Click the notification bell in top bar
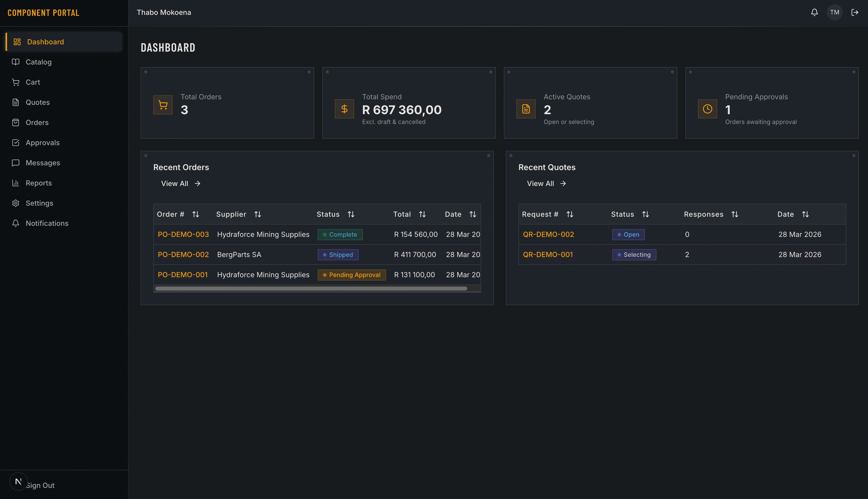Screen dimensions: 868x499 point(815,12)
